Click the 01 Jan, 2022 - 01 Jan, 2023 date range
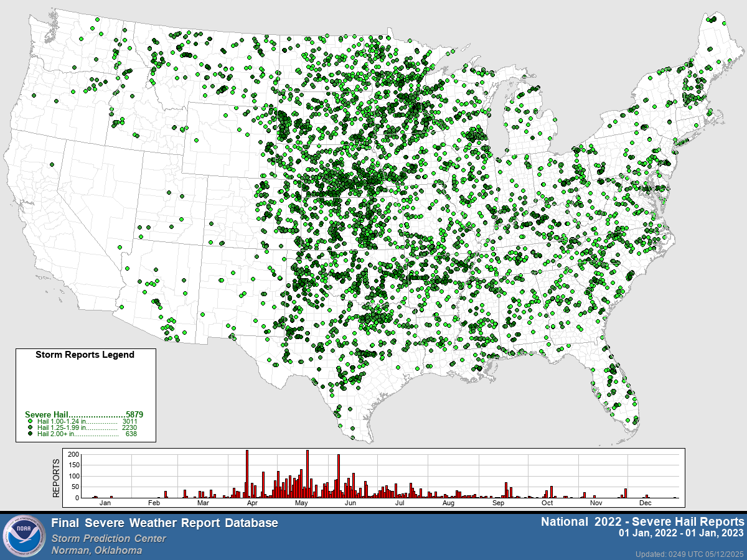Screen dimensions: 747x560 681,534
